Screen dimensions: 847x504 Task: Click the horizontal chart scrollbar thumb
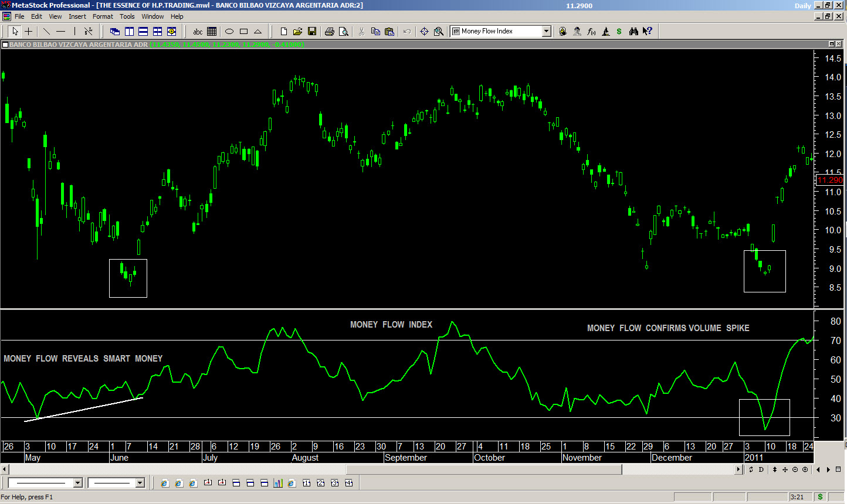click(484, 469)
